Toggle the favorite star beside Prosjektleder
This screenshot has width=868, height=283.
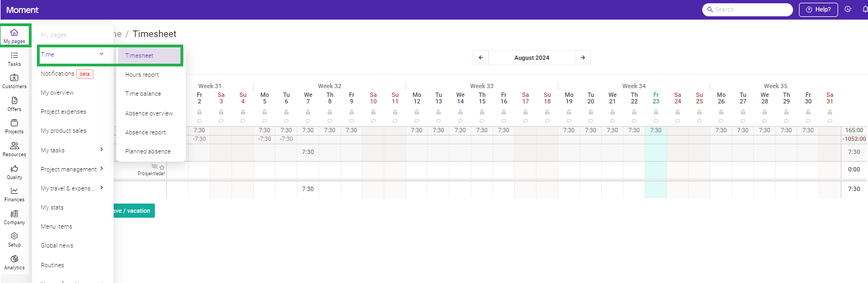tap(162, 167)
